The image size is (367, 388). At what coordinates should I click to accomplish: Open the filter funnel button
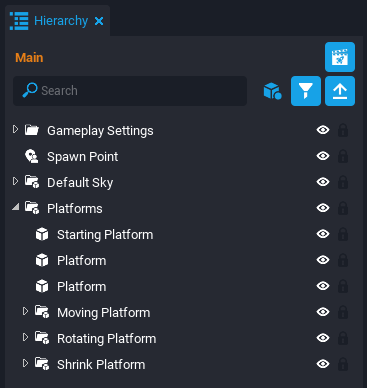(306, 91)
